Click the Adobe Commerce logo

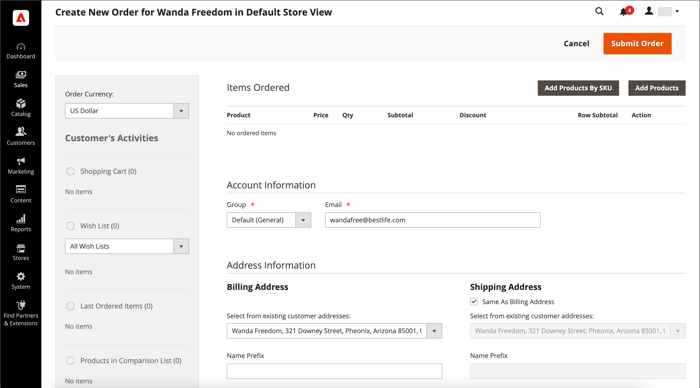21,18
